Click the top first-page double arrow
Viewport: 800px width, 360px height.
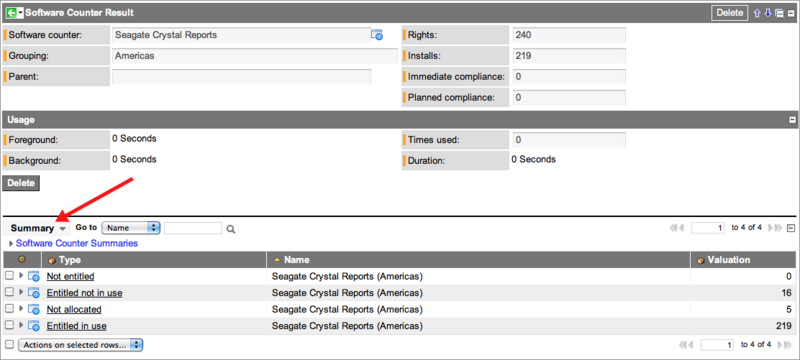pos(674,228)
